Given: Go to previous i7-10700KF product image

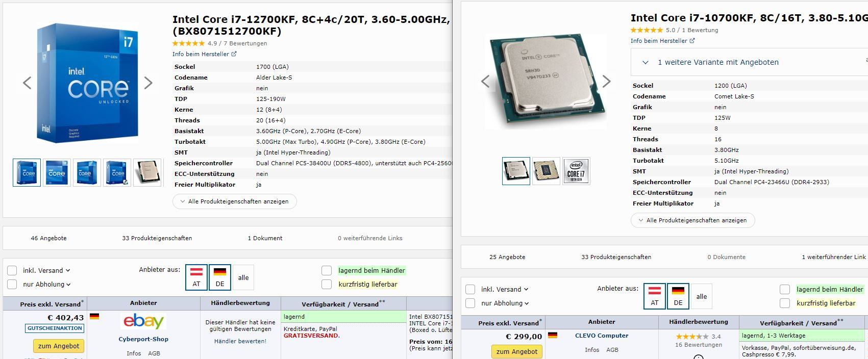Looking at the screenshot, I should (x=485, y=81).
